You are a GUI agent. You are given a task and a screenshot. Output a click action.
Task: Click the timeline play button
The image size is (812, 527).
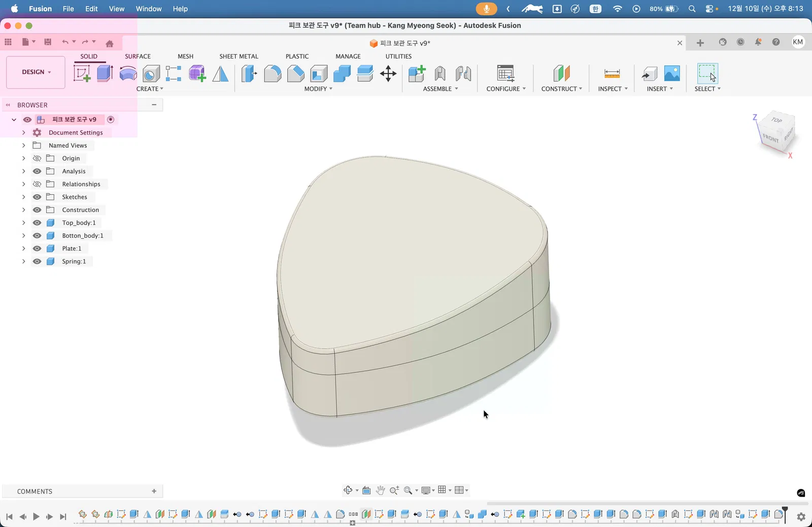click(x=36, y=516)
